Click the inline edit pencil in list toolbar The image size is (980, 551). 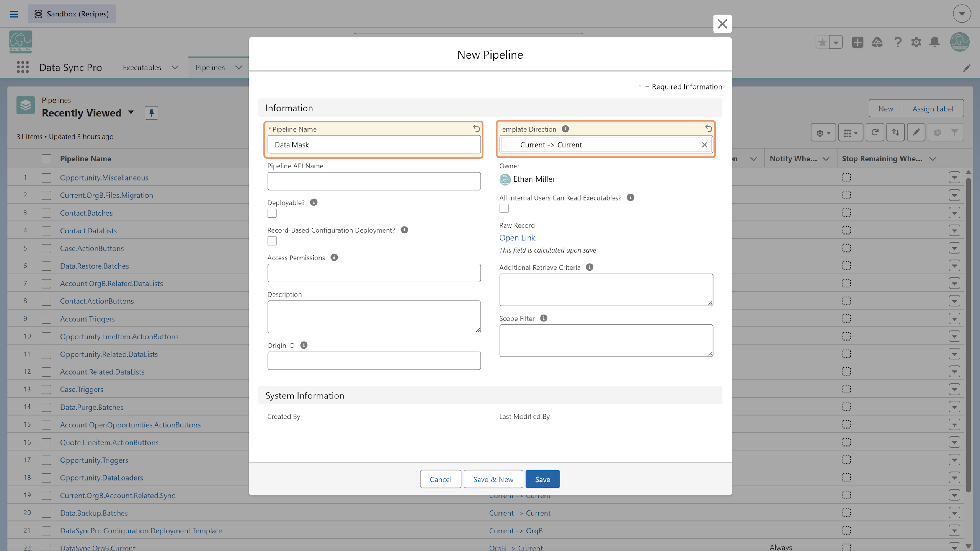pos(916,132)
